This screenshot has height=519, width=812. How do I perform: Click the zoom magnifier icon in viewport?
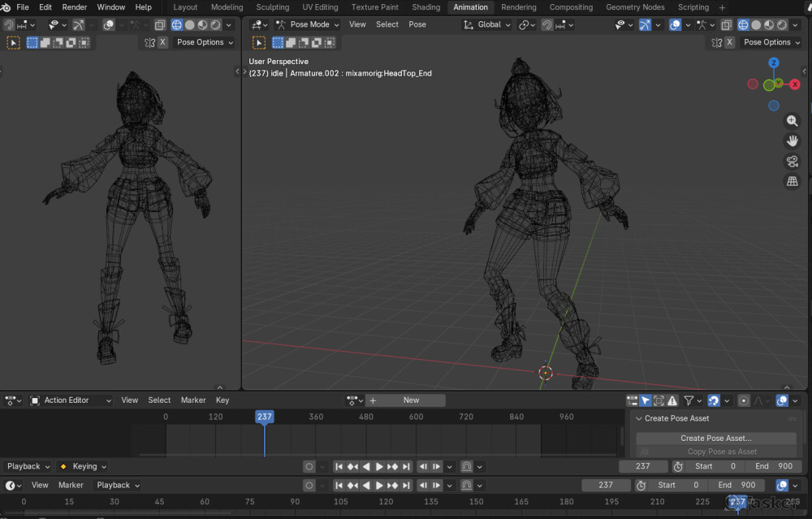coord(793,121)
